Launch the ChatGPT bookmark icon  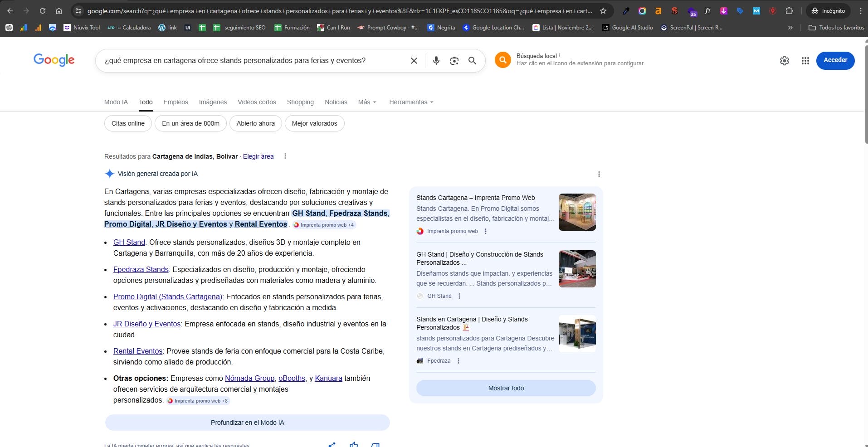coord(9,28)
